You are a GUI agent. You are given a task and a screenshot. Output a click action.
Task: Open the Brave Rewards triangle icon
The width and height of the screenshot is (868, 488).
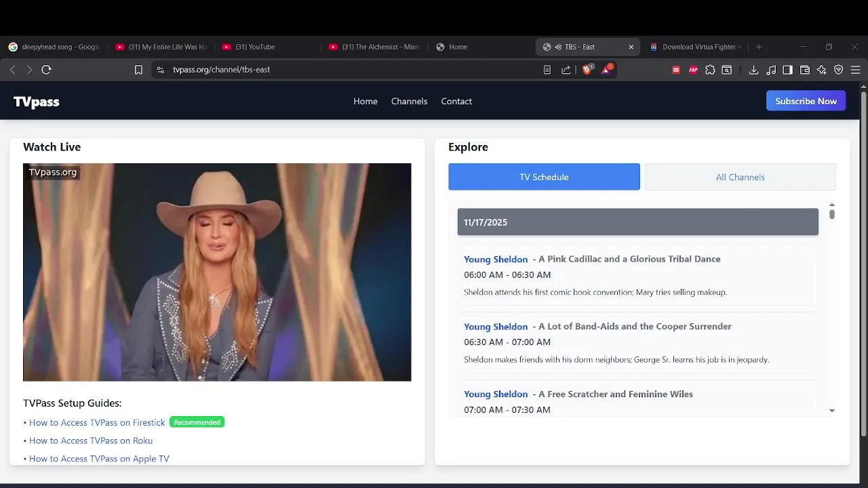[607, 69]
